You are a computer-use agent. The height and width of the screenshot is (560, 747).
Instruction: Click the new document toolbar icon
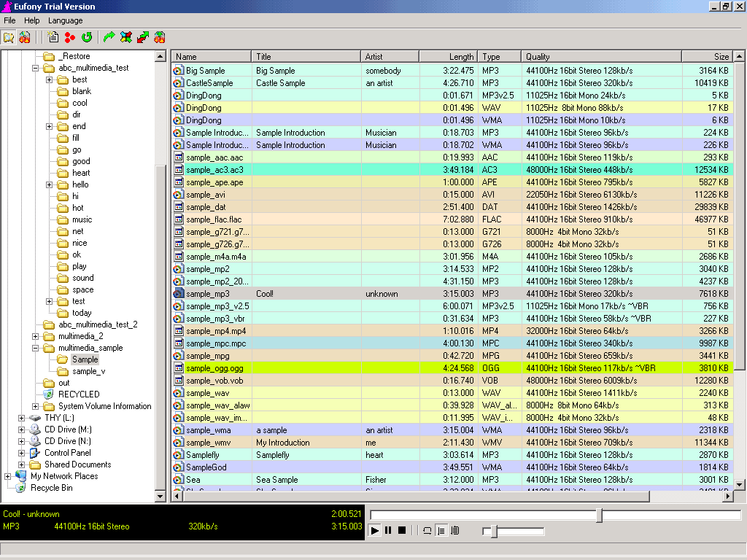point(53,37)
